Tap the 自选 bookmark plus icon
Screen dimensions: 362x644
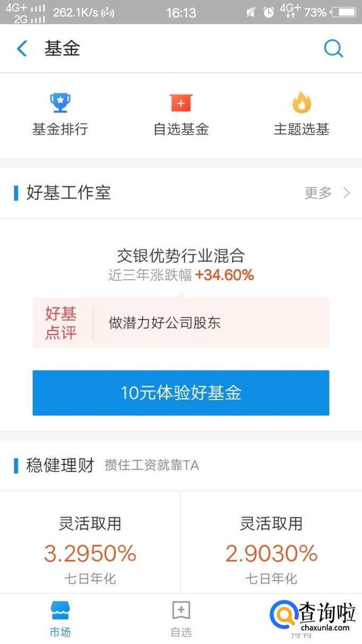pos(180,611)
